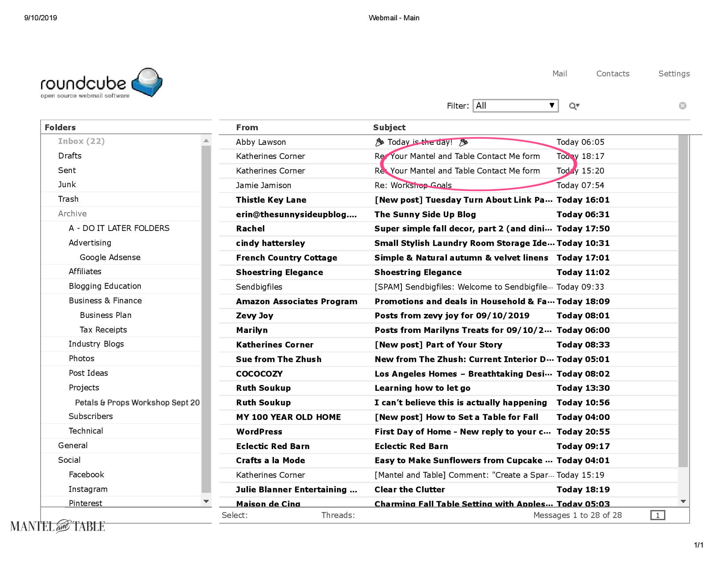
Task: Open the Sent folder
Action: point(67,170)
